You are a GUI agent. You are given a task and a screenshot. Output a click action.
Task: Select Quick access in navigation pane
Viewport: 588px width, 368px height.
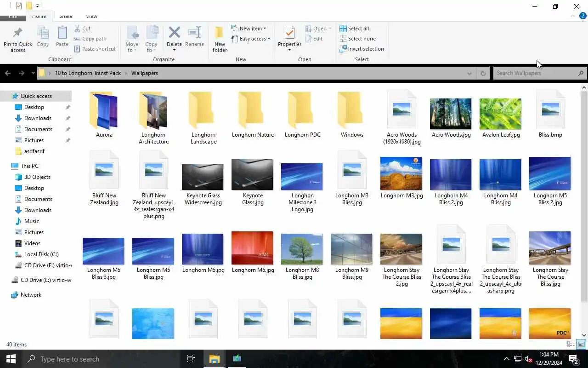point(36,96)
